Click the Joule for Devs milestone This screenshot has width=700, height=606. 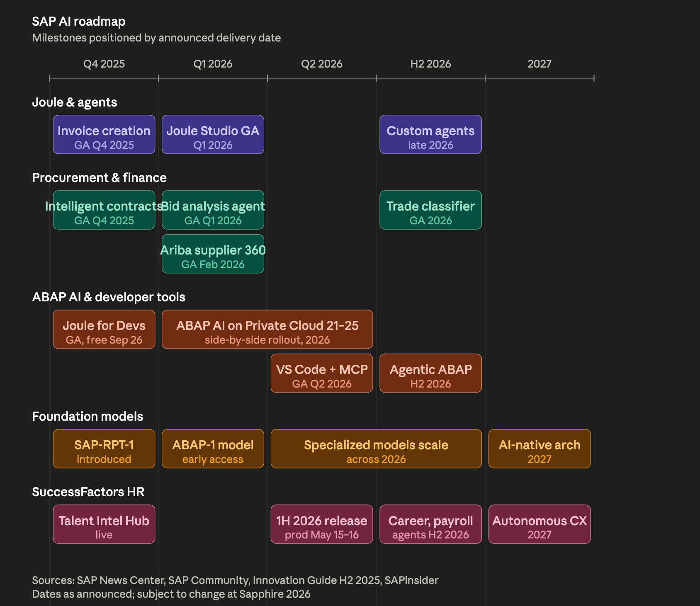coord(104,329)
